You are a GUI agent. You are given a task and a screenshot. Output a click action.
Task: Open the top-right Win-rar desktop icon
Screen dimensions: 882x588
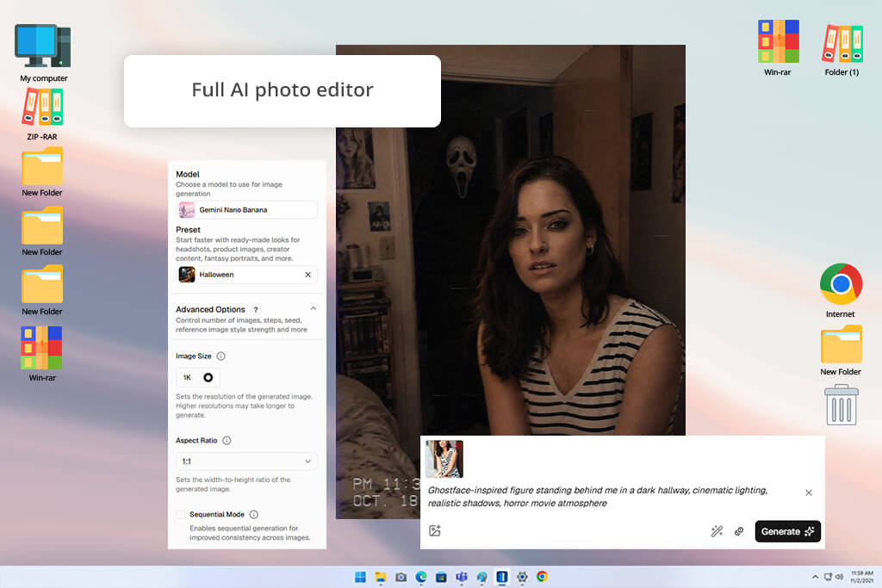point(778,48)
